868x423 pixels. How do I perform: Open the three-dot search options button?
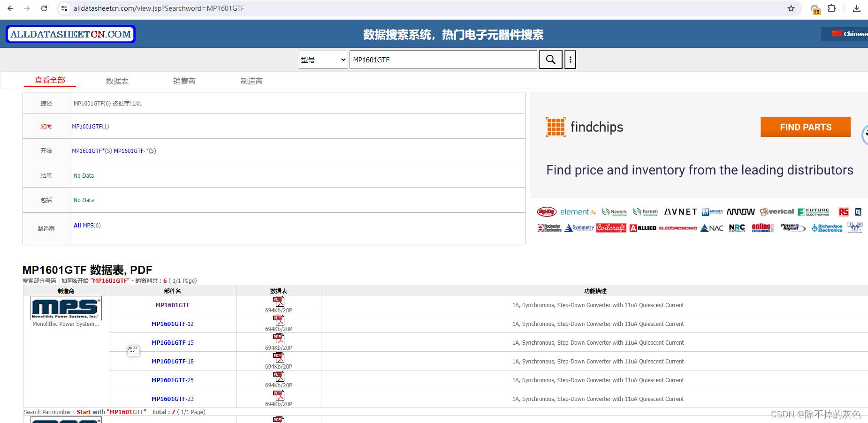click(x=570, y=60)
